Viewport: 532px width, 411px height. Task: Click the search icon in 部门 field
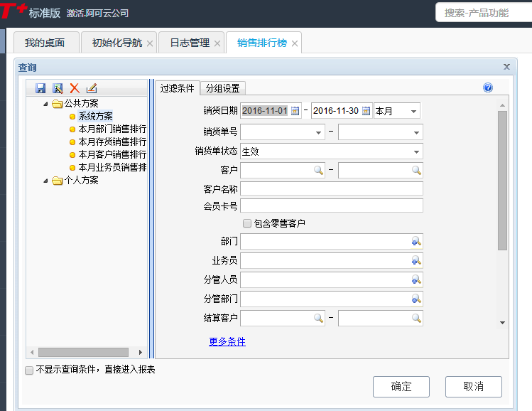[x=416, y=242]
